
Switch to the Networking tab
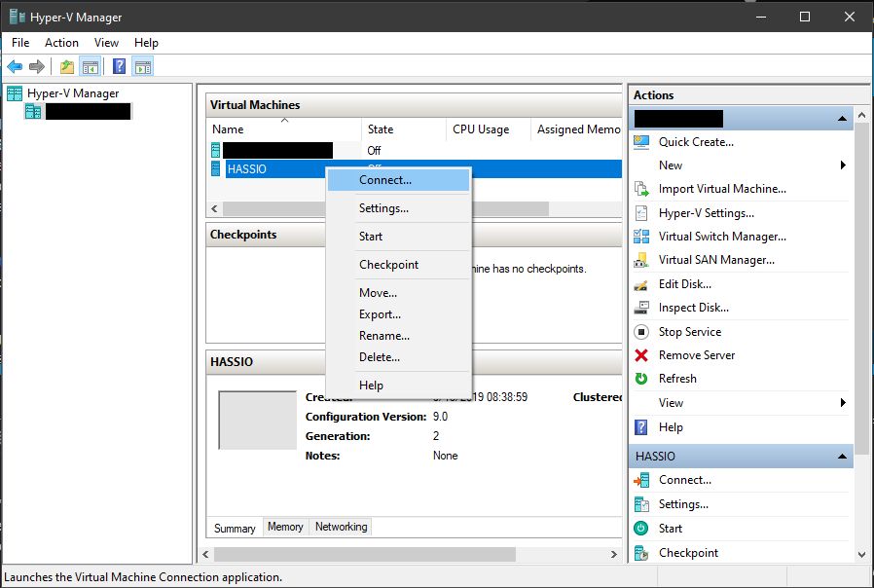(341, 527)
